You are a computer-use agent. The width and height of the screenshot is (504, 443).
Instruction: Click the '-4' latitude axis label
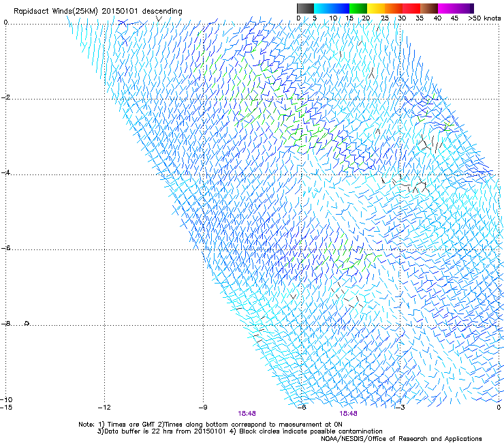coord(5,172)
